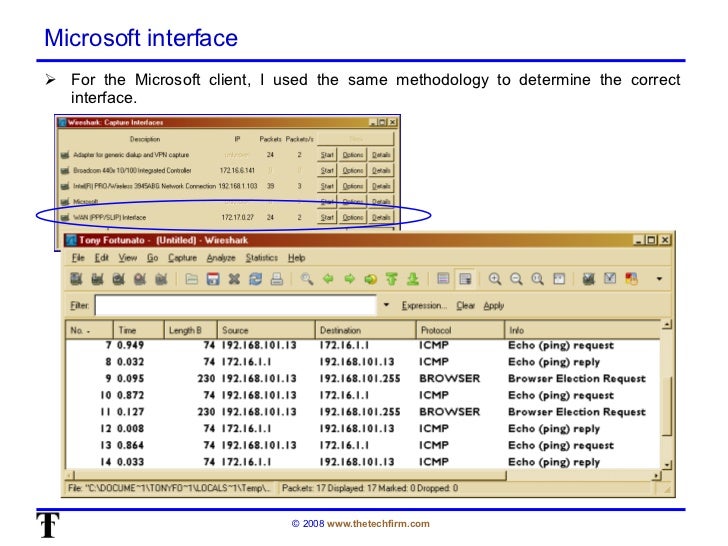Screen dimensions: 728x546
Task: Sort by the Destination column header
Action: click(x=365, y=330)
